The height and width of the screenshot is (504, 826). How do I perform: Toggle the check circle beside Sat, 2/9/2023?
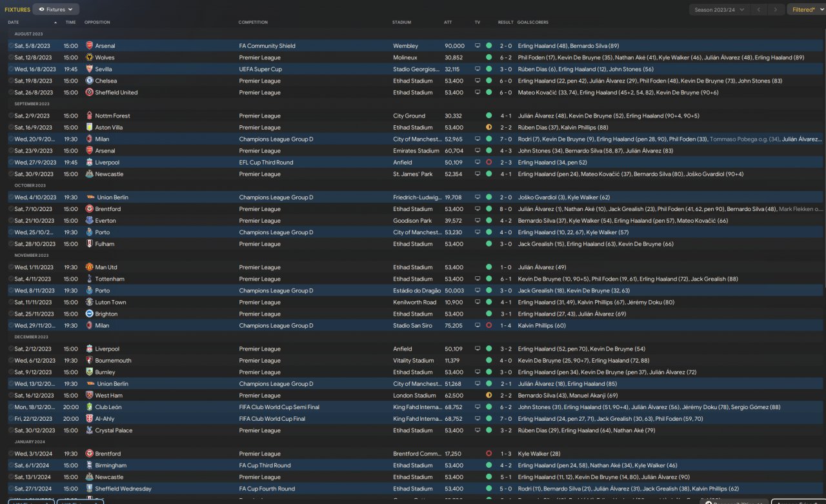pyautogui.click(x=11, y=116)
